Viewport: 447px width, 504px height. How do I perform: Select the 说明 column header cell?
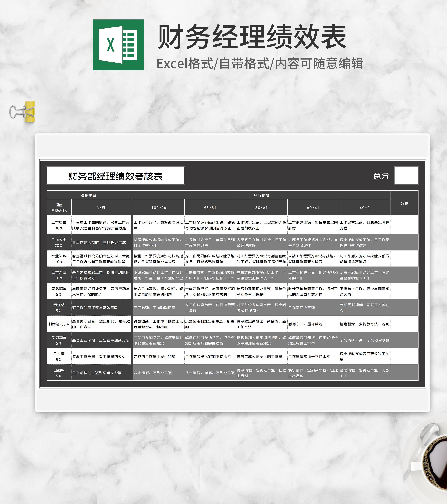coord(101,208)
